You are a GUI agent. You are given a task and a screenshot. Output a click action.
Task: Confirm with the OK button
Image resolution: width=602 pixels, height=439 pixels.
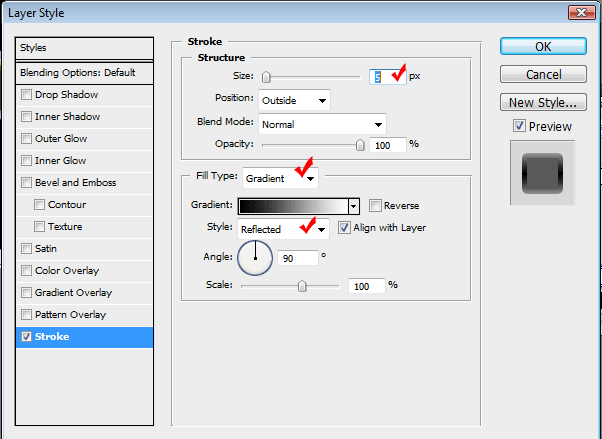pyautogui.click(x=543, y=46)
